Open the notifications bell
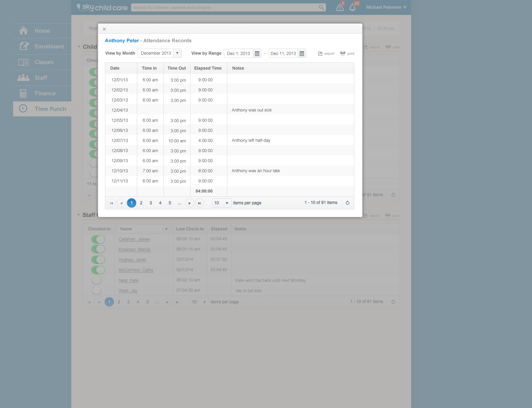Screen dimensions: 532x408 (353, 7)
